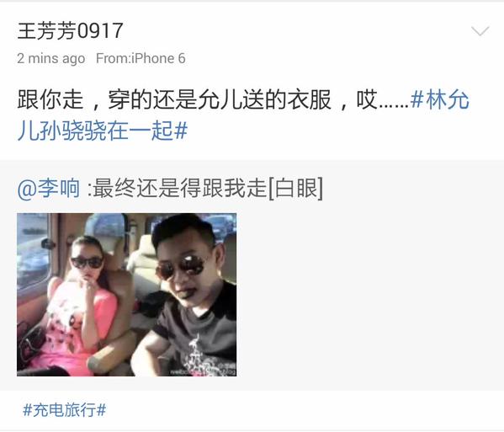Open 王芳芳0917's profile from the username
The image size is (504, 432).
tap(70, 31)
